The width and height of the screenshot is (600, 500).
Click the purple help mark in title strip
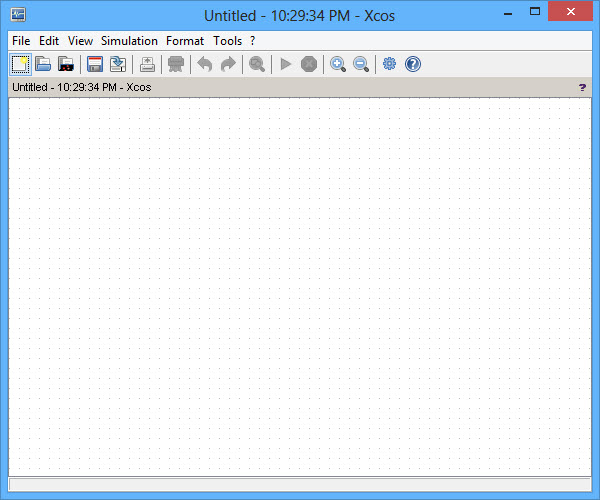582,88
